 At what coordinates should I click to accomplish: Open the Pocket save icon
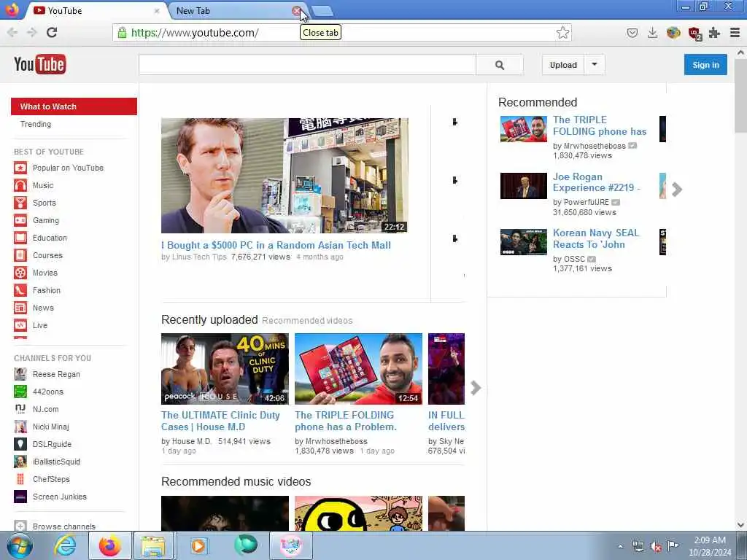[632, 32]
